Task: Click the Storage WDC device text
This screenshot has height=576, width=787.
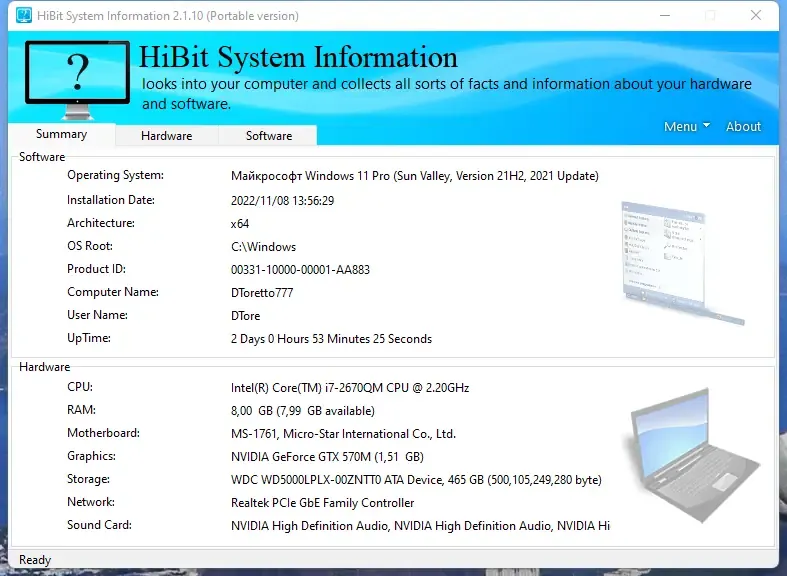Action: 416,480
